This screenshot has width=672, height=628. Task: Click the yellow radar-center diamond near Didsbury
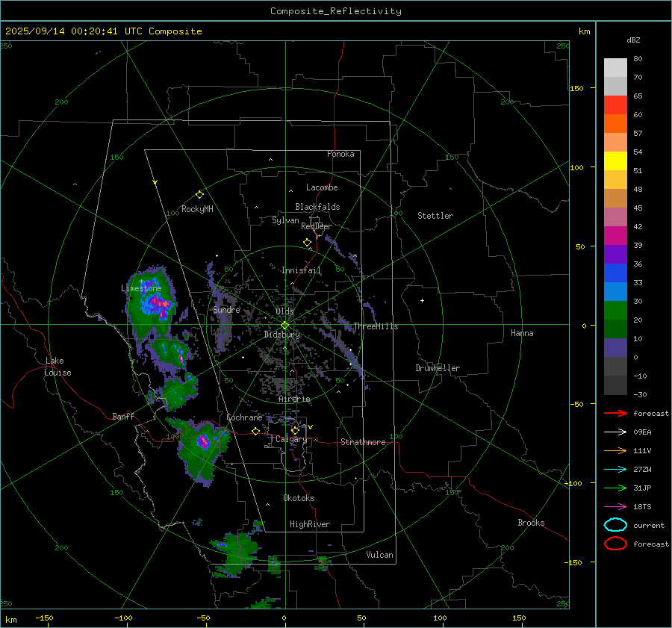click(284, 326)
